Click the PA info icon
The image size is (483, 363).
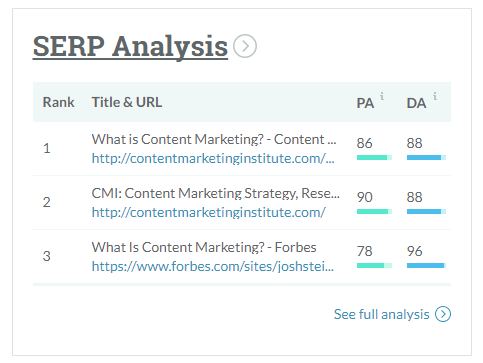(382, 97)
